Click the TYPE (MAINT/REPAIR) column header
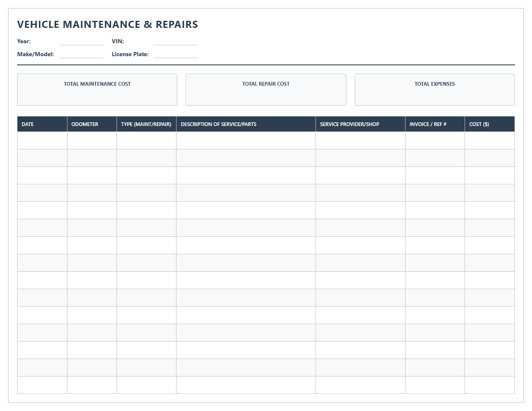Screen dimensions: 532x411 [x=147, y=124]
